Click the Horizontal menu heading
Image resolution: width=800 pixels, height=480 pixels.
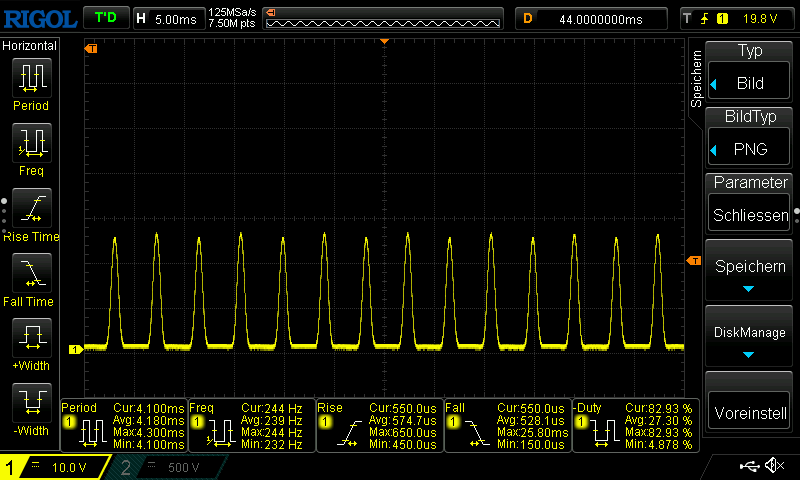pos(30,46)
